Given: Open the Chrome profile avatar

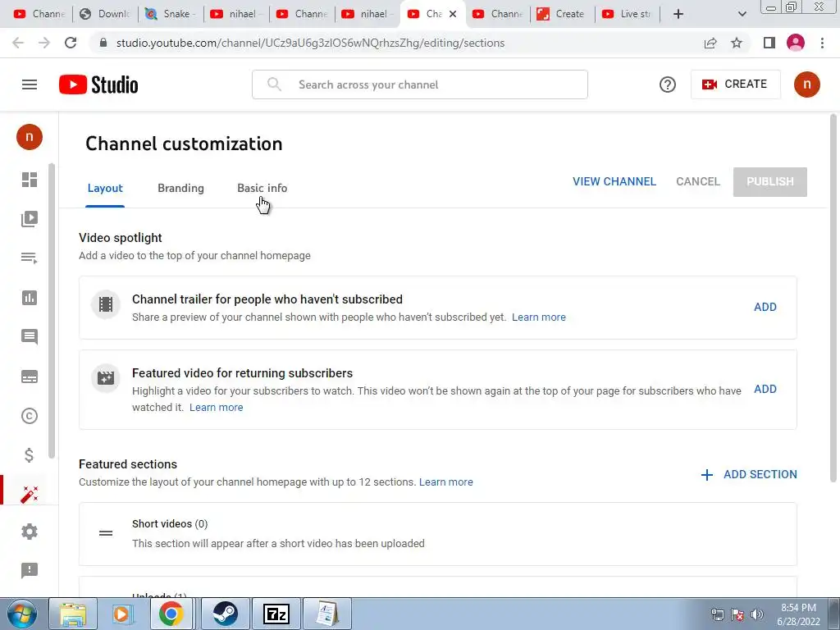Looking at the screenshot, I should point(796,43).
